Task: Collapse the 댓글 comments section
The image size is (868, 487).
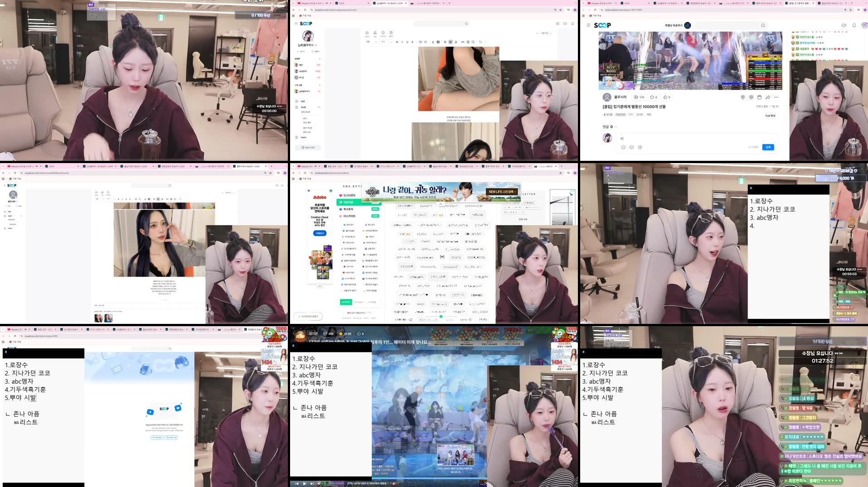Action: pos(616,126)
